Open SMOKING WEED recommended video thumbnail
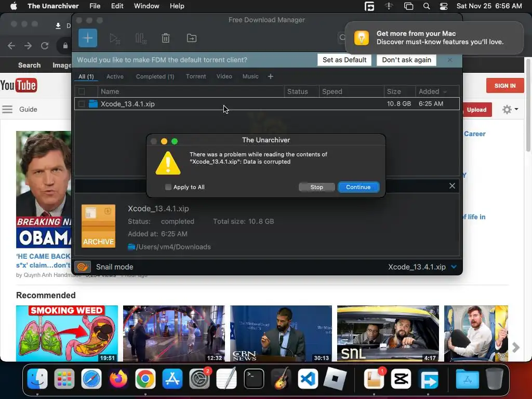 [67, 334]
